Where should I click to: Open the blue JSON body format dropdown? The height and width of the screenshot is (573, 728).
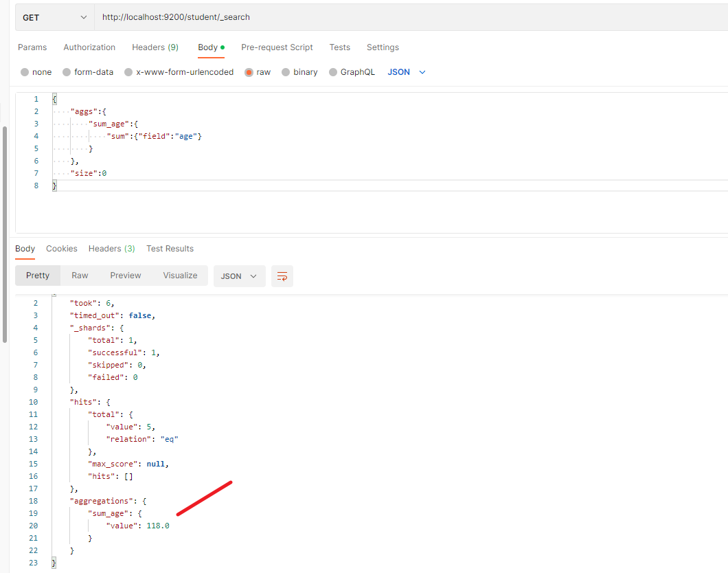coord(407,72)
